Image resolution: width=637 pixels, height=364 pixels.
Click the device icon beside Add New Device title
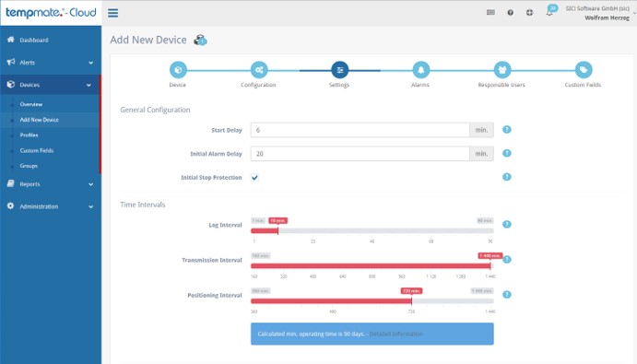pos(200,40)
